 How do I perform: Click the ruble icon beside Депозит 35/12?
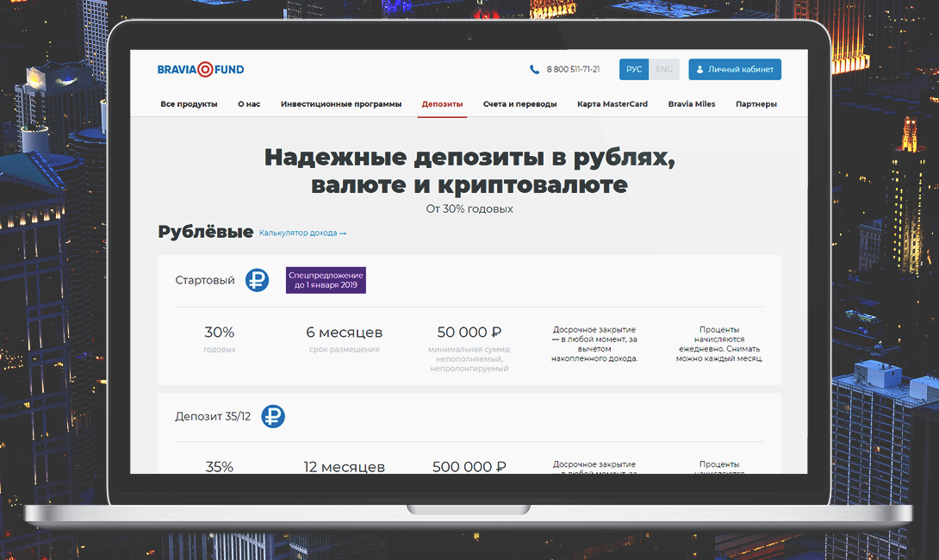[x=273, y=416]
